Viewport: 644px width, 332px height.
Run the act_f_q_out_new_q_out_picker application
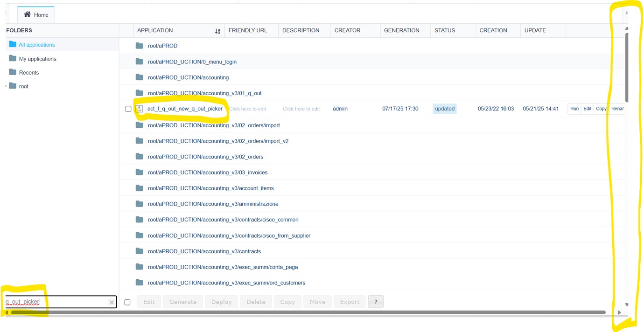coord(574,108)
